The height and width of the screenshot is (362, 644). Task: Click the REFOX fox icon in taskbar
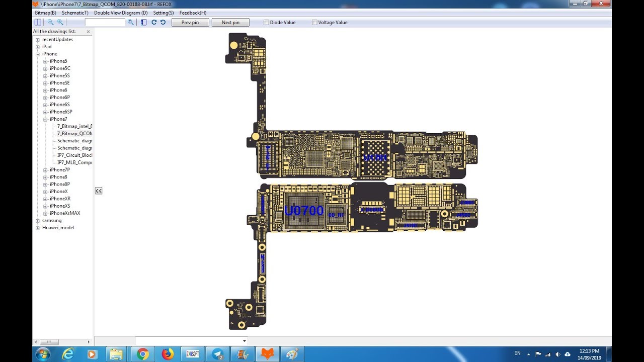point(267,354)
